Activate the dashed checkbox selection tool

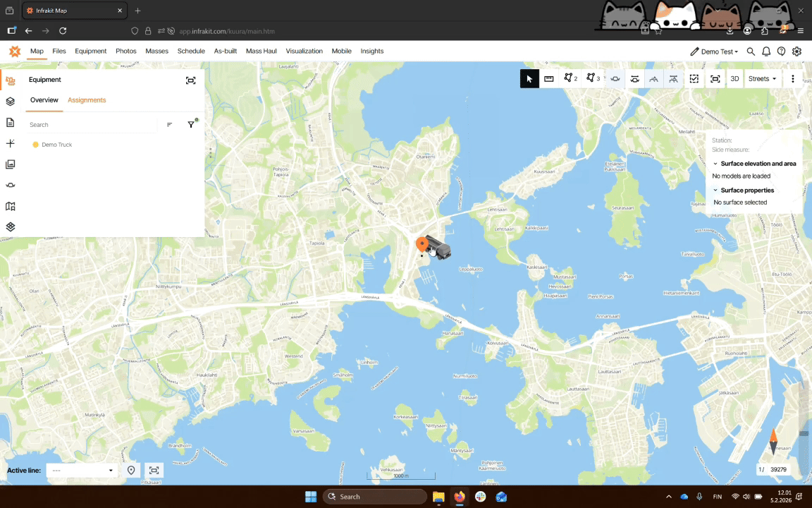(x=694, y=79)
